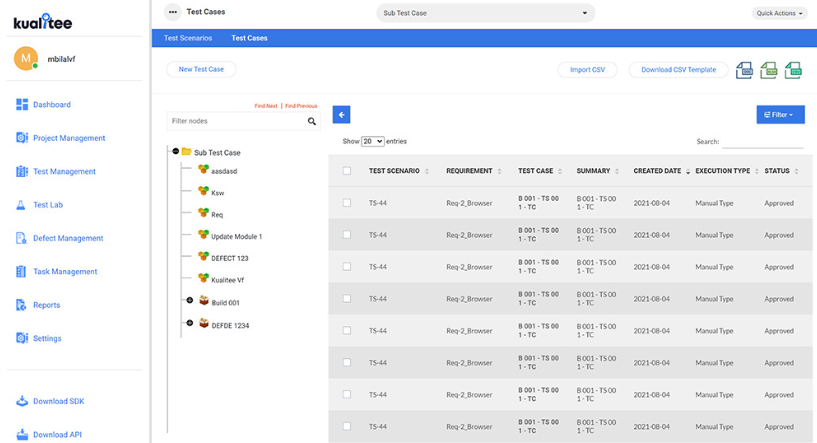This screenshot has width=817, height=443.
Task: Expand the DEFDE 1234 tree node
Action: pos(190,323)
